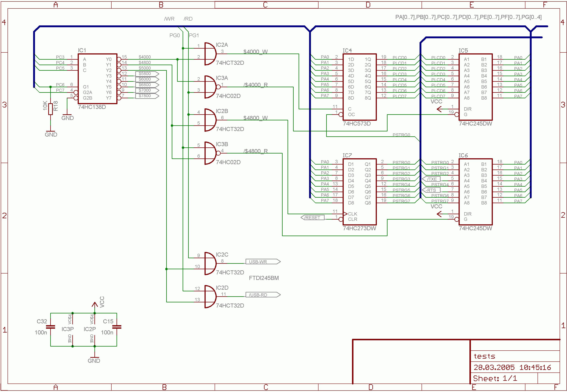This screenshot has height=392, width=567.
Task: Click the C15 capacitor symbol
Action: click(x=117, y=327)
